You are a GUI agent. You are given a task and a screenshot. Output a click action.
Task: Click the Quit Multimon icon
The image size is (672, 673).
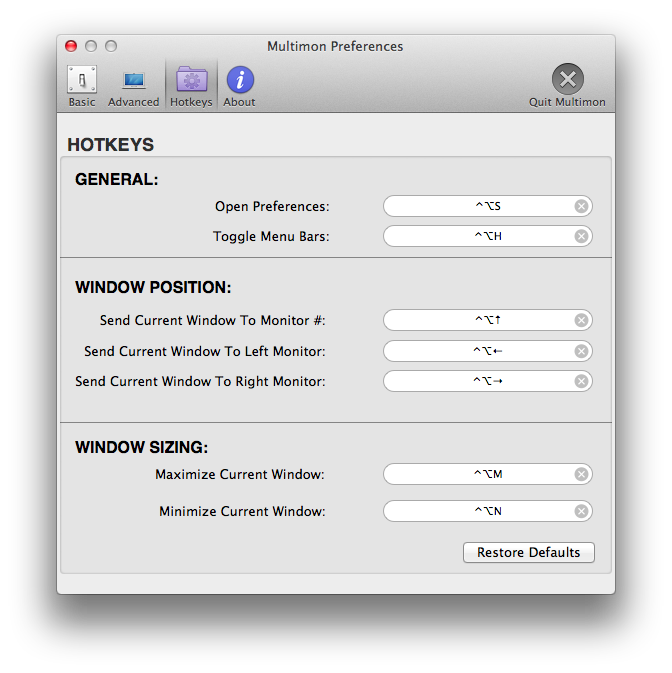[x=567, y=79]
